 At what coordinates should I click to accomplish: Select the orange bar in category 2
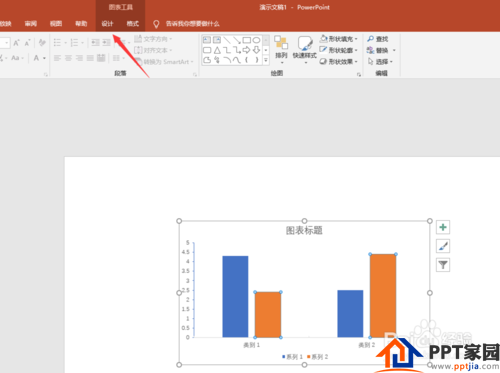pyautogui.click(x=383, y=296)
